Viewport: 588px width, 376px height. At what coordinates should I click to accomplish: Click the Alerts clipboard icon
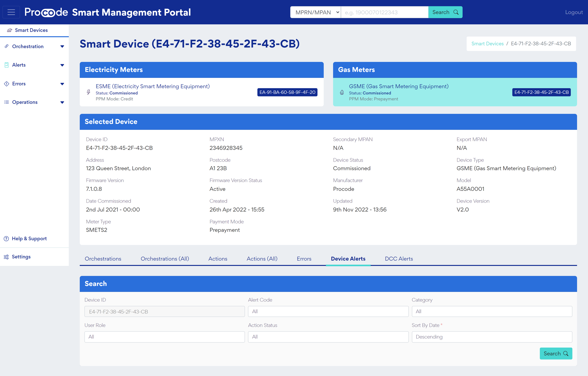coord(7,65)
